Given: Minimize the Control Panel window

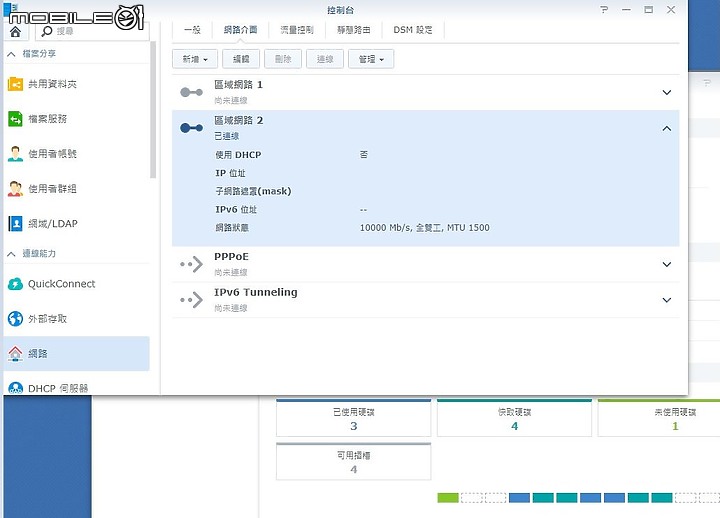Looking at the screenshot, I should [626, 10].
